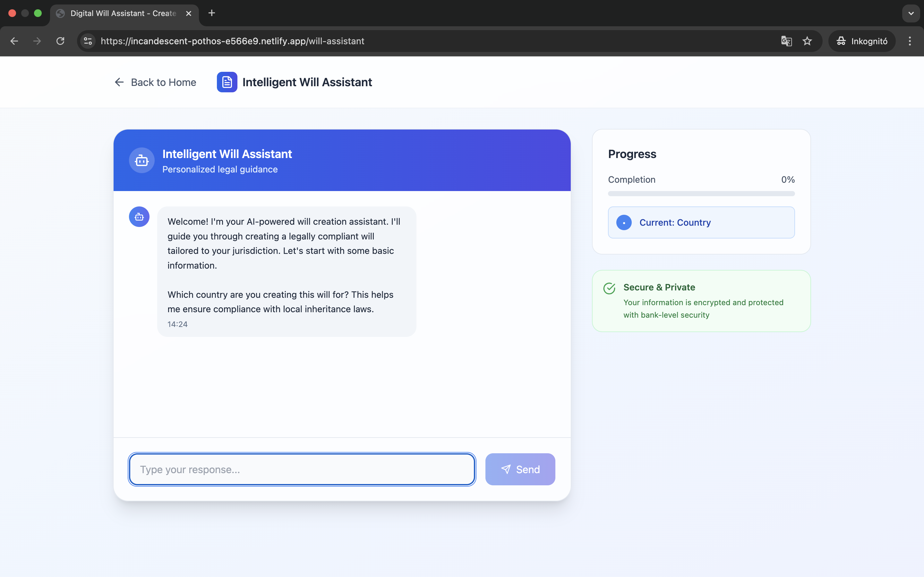Click the blue document icon in header

pos(227,82)
